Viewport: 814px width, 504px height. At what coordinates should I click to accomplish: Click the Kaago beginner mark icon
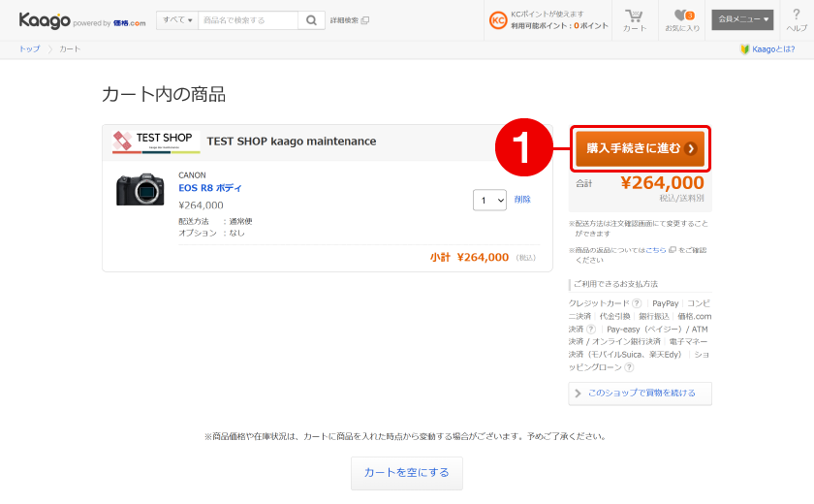pos(745,49)
